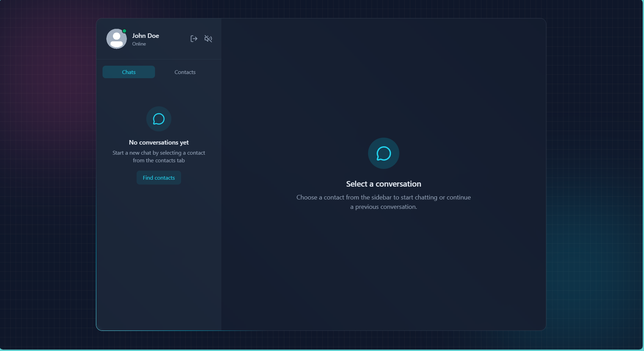The height and width of the screenshot is (351, 644).
Task: Click the sidebar chat bubble icon
Action: [159, 119]
